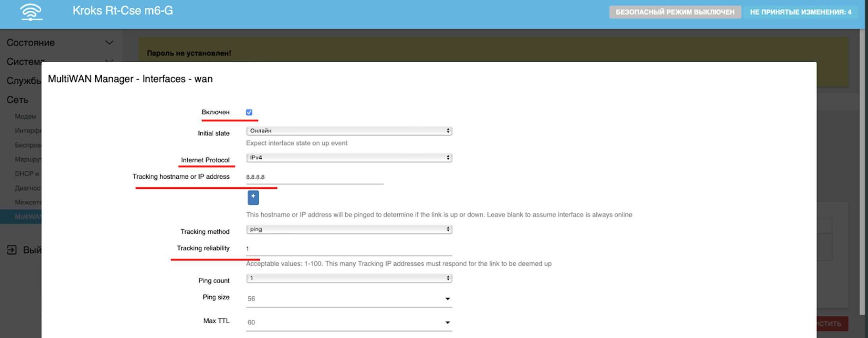Image resolution: width=868 pixels, height=338 pixels.
Task: Click the Tracking hostname field with 8.8.8.8
Action: pyautogui.click(x=314, y=177)
